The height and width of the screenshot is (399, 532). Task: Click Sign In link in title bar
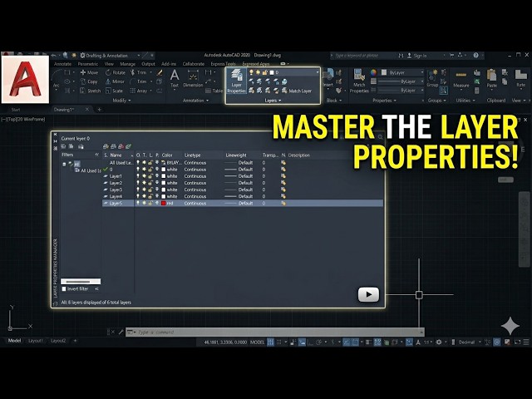pyautogui.click(x=420, y=56)
